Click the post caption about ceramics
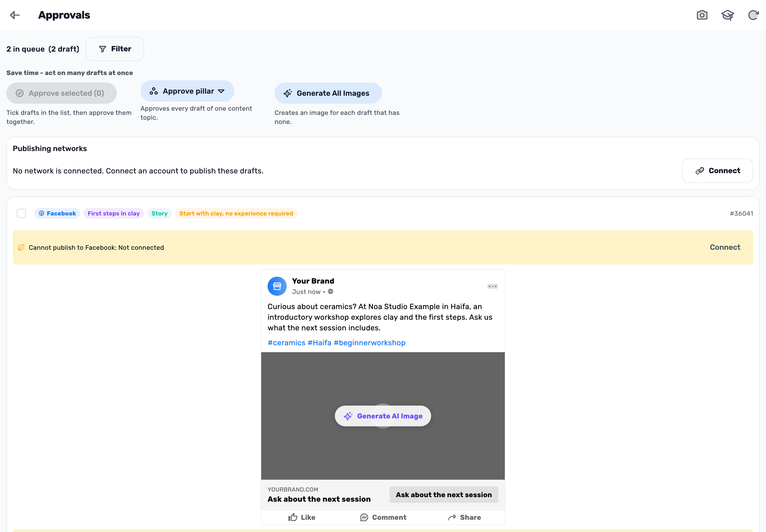 [380, 317]
